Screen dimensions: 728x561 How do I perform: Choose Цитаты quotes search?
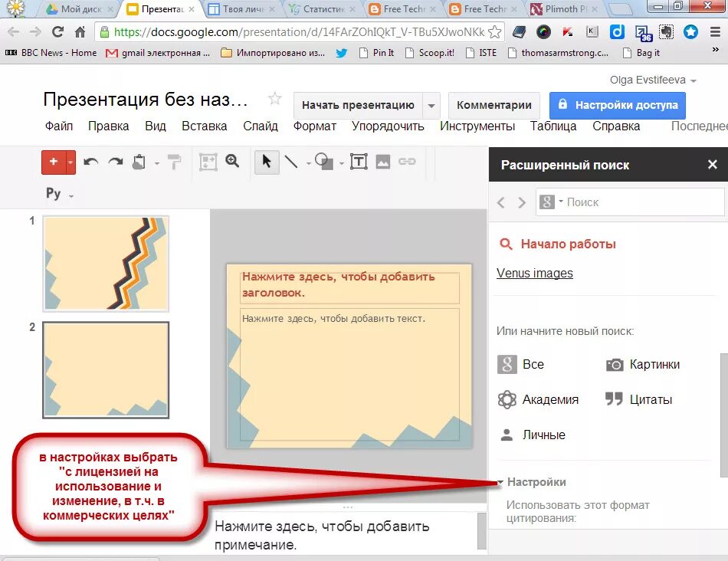point(639,399)
